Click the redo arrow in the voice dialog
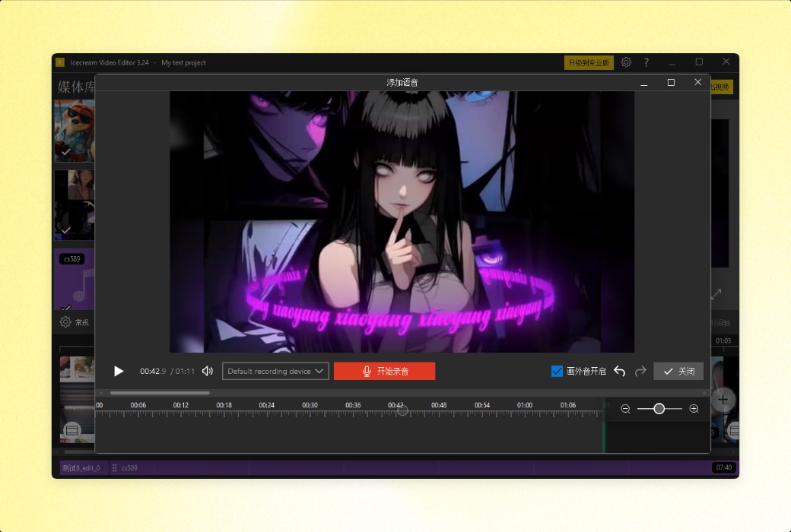This screenshot has width=791, height=532. (640, 371)
